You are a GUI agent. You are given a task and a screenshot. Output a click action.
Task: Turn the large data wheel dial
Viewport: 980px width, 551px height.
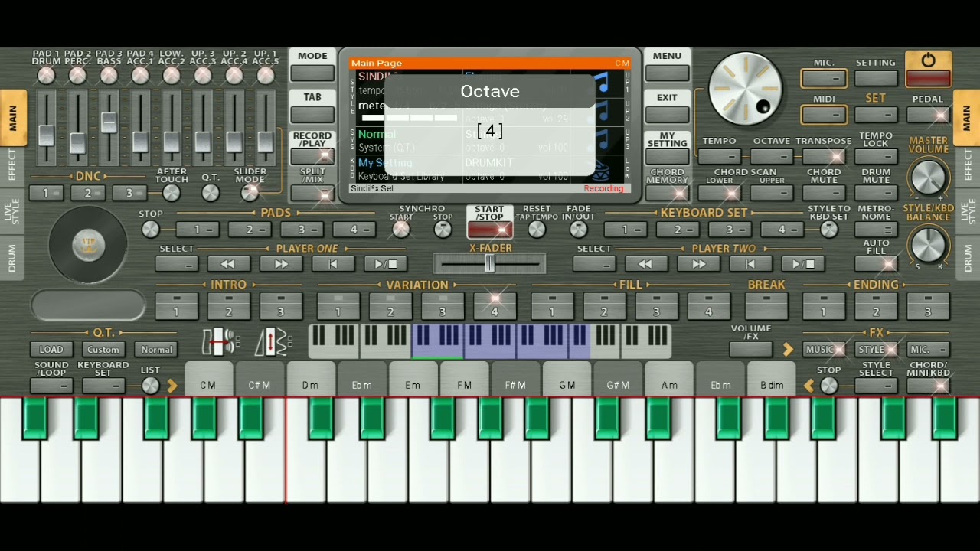pyautogui.click(x=745, y=89)
